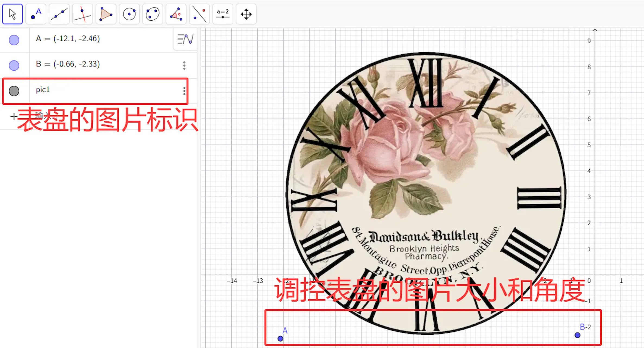
Task: Open more options for pic1
Action: coord(184,91)
